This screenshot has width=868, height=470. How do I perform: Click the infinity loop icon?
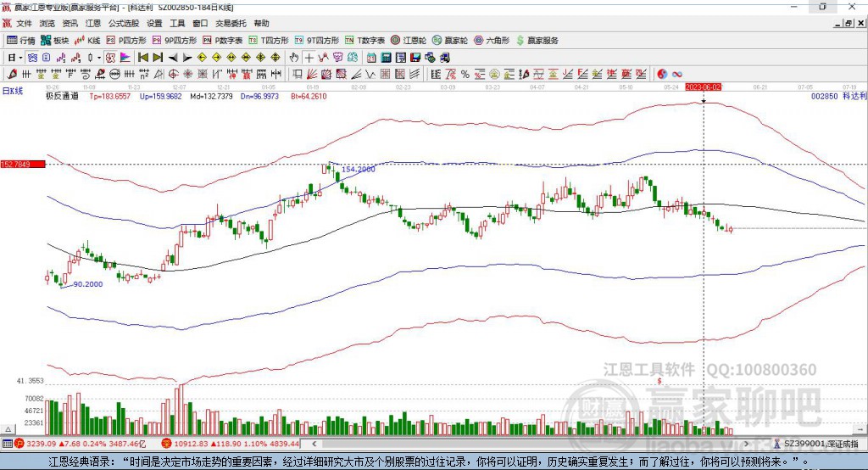677,75
